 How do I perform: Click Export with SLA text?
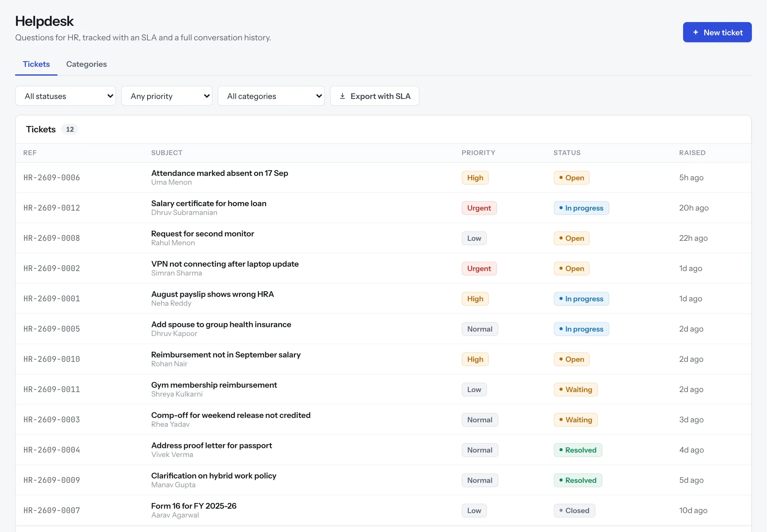pos(380,96)
